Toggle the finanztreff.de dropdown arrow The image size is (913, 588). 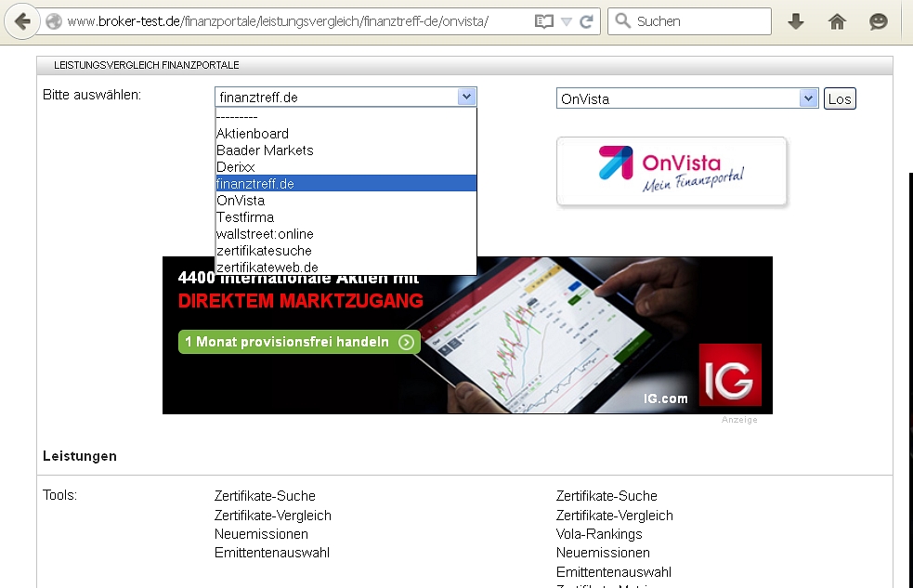click(x=466, y=97)
